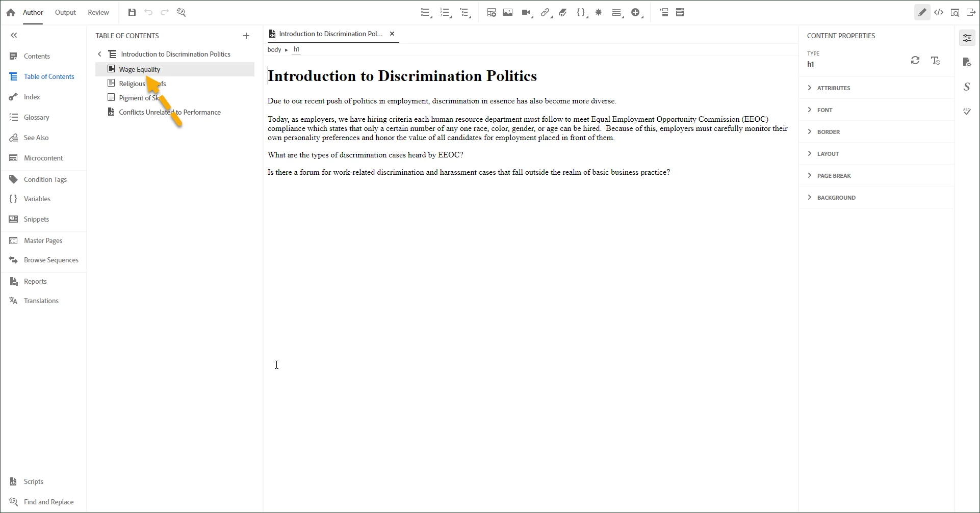Open Find and Replace in the sidebar
This screenshot has width=980, height=513.
coord(48,502)
